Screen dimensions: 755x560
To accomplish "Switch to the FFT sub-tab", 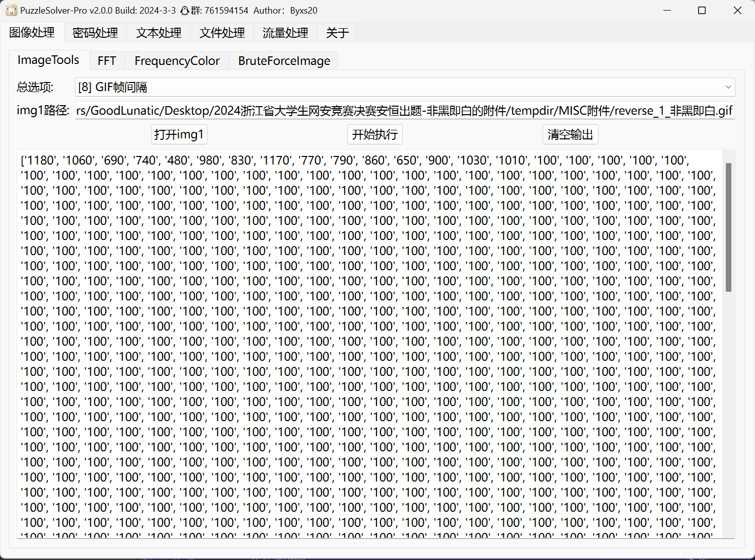I will 107,61.
